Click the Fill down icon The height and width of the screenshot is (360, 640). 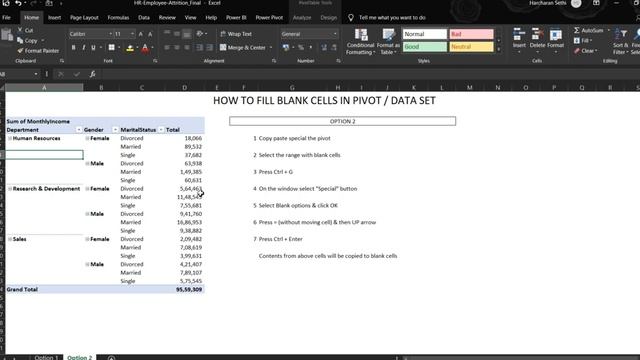tap(577, 40)
